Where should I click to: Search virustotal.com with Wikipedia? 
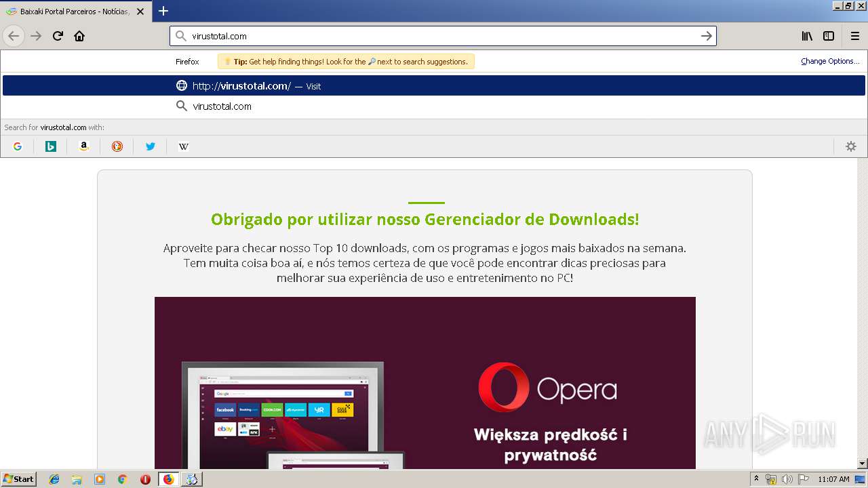(x=184, y=146)
